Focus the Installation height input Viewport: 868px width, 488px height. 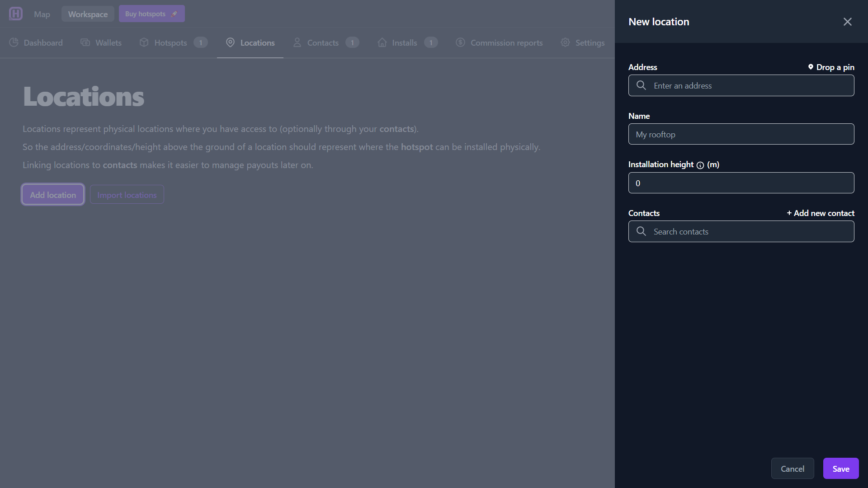pos(741,183)
